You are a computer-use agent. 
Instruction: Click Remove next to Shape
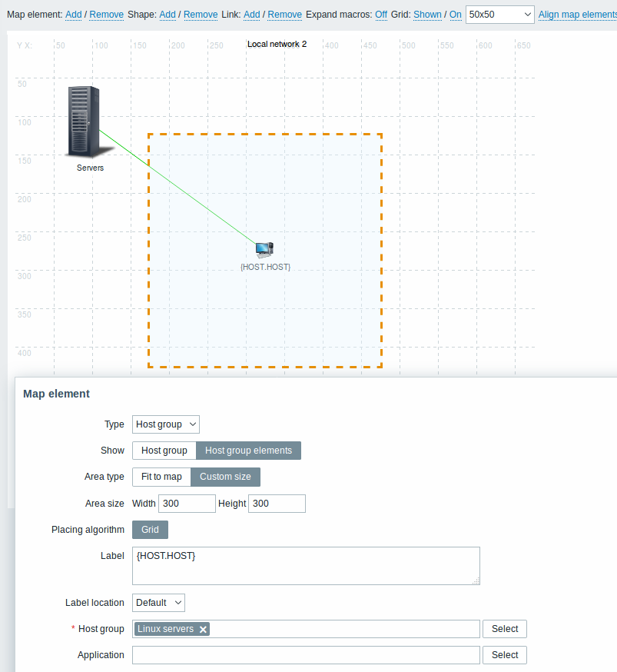click(201, 15)
